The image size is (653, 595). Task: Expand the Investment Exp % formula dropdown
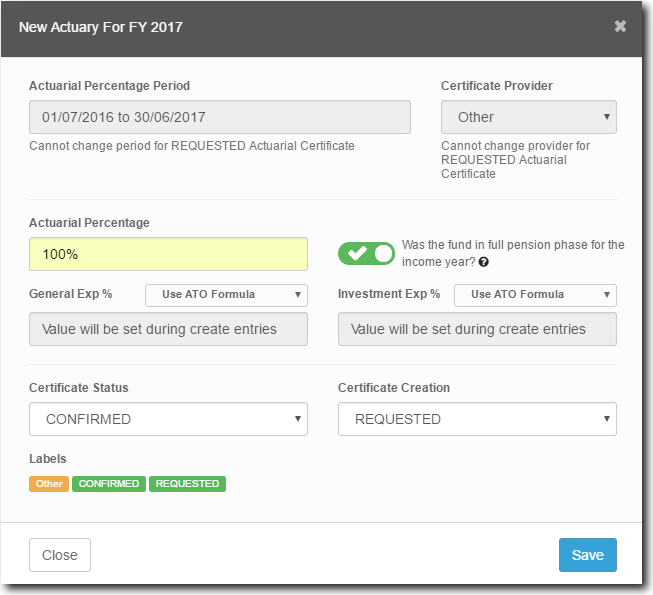[534, 295]
